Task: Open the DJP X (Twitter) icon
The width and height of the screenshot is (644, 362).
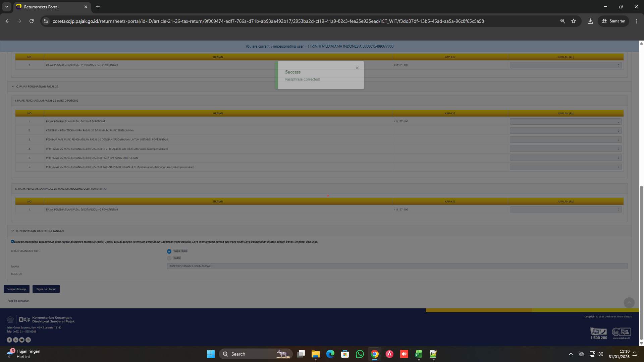Action: [x=16, y=340]
